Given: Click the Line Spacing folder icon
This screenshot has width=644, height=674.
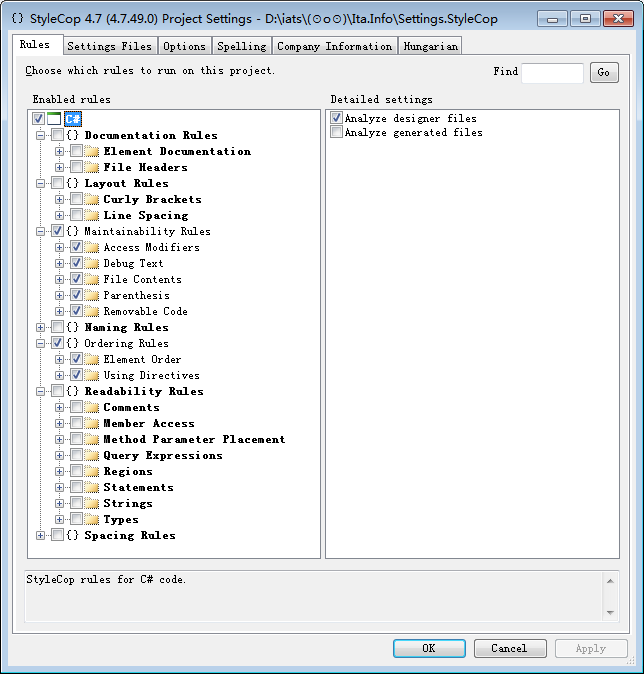Looking at the screenshot, I should pos(92,215).
